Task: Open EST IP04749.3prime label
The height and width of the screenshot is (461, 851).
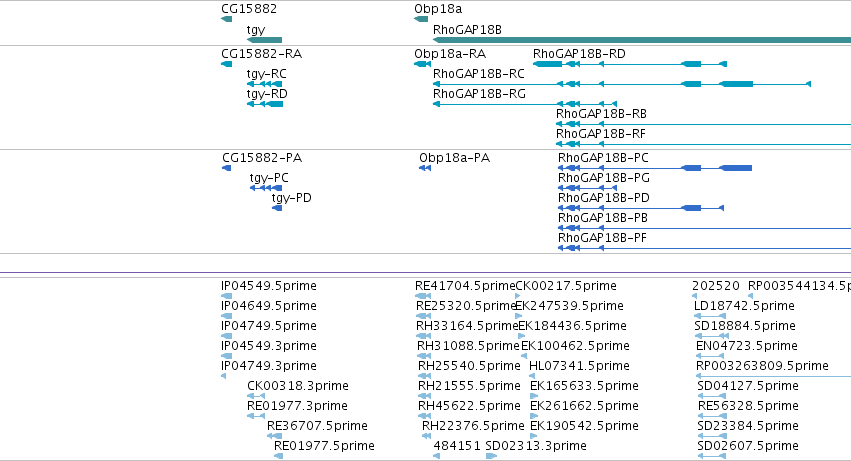Action: coord(269,367)
